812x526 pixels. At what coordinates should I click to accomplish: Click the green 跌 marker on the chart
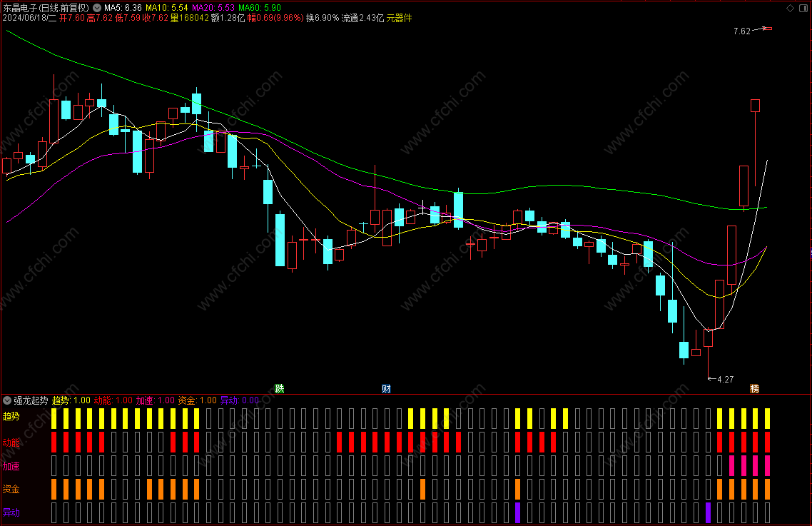tap(280, 389)
